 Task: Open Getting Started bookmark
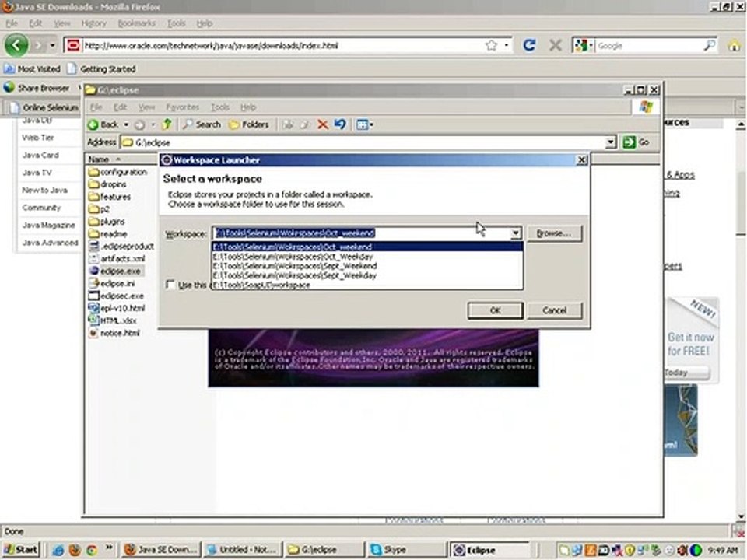101,69
